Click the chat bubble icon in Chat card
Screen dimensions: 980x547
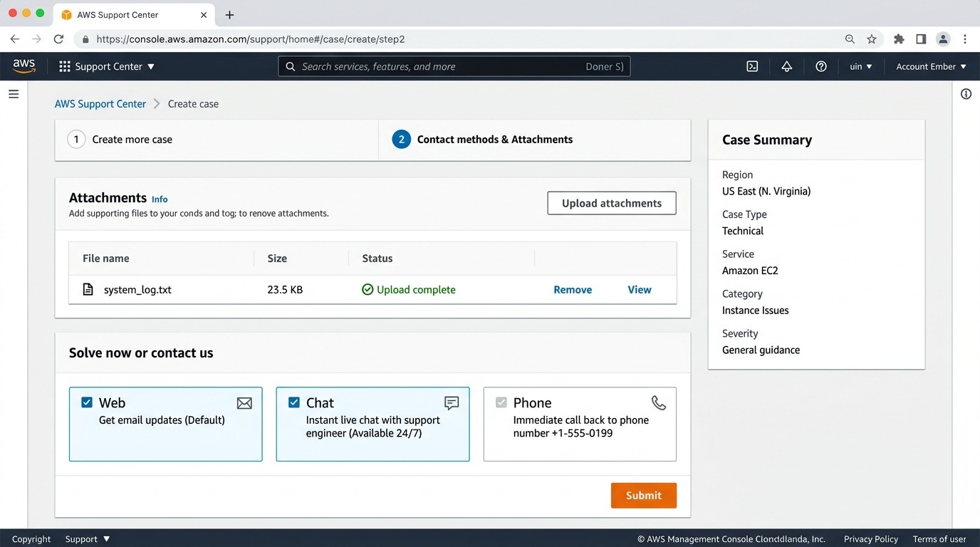click(452, 403)
